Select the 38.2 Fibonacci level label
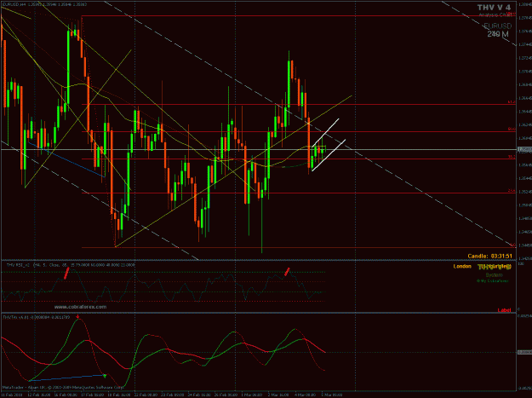532x398 pixels. [x=512, y=157]
